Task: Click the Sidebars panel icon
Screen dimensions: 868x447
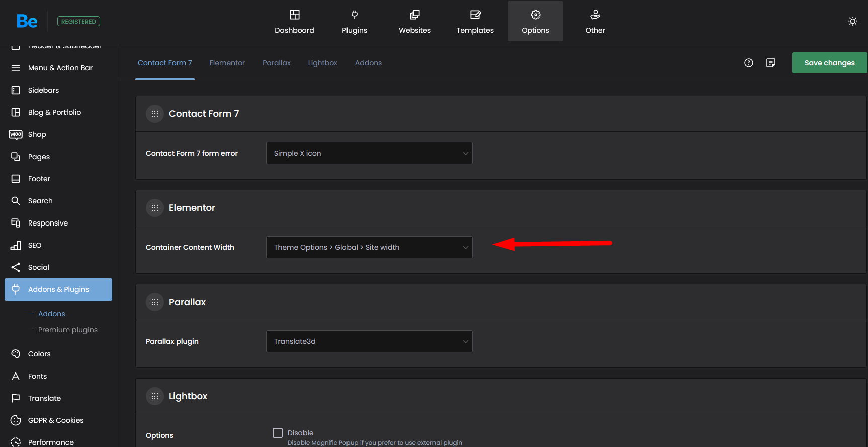Action: click(16, 90)
